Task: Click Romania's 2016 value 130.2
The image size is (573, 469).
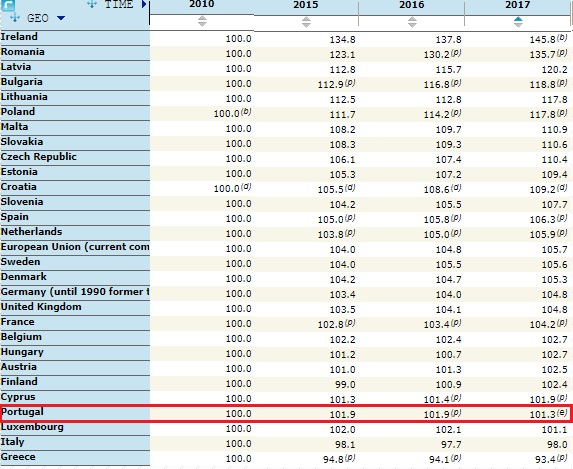Action: (x=437, y=54)
